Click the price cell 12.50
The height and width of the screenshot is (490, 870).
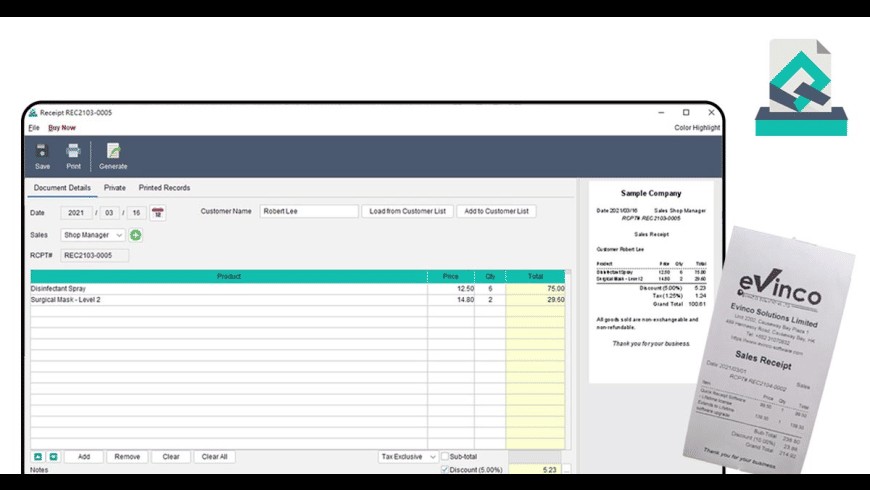(x=451, y=289)
